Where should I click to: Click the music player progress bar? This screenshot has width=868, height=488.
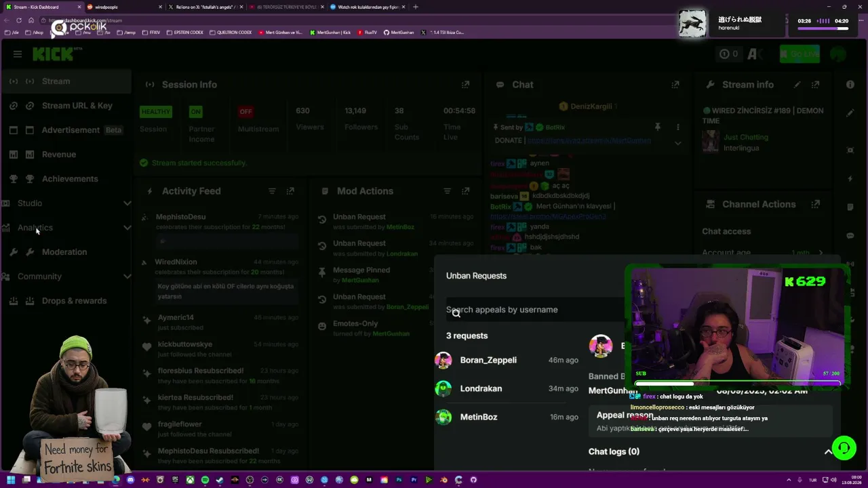[x=823, y=28]
